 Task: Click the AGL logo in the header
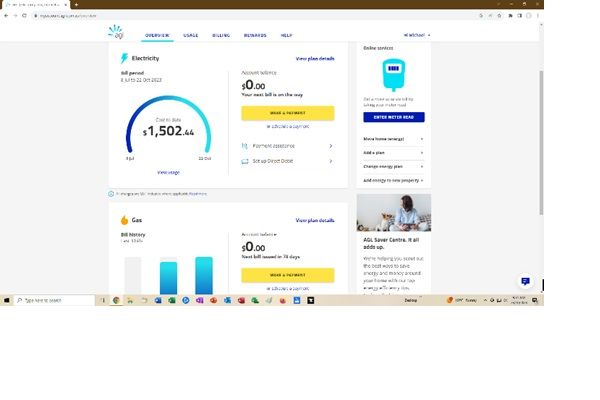tap(118, 32)
